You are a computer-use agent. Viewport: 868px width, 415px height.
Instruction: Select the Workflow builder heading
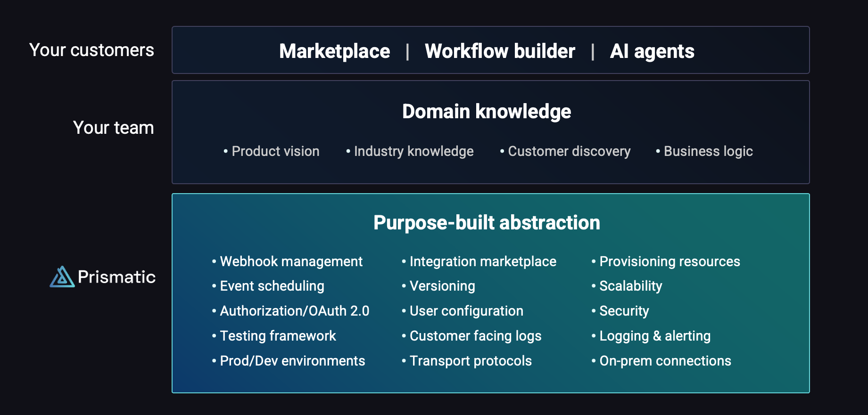(x=500, y=51)
